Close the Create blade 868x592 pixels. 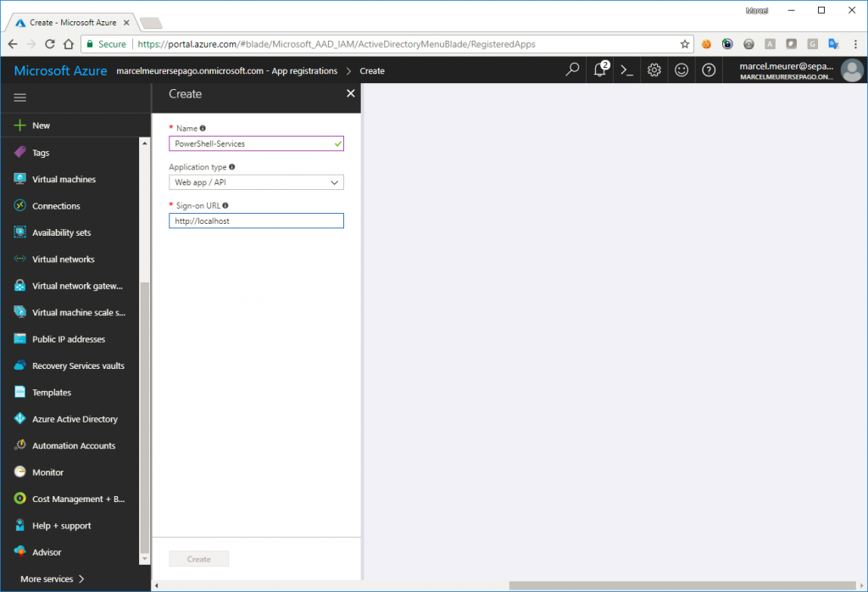tap(350, 93)
